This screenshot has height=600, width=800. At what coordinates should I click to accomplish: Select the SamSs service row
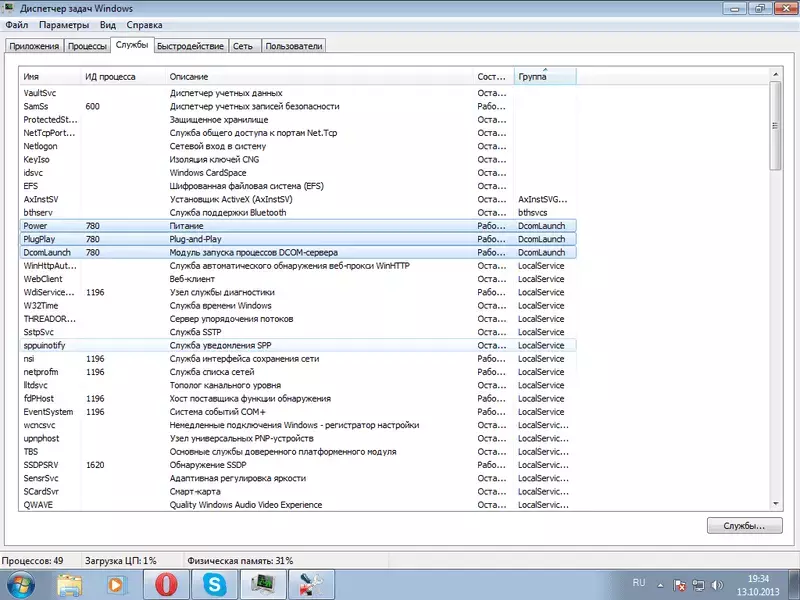(298, 106)
